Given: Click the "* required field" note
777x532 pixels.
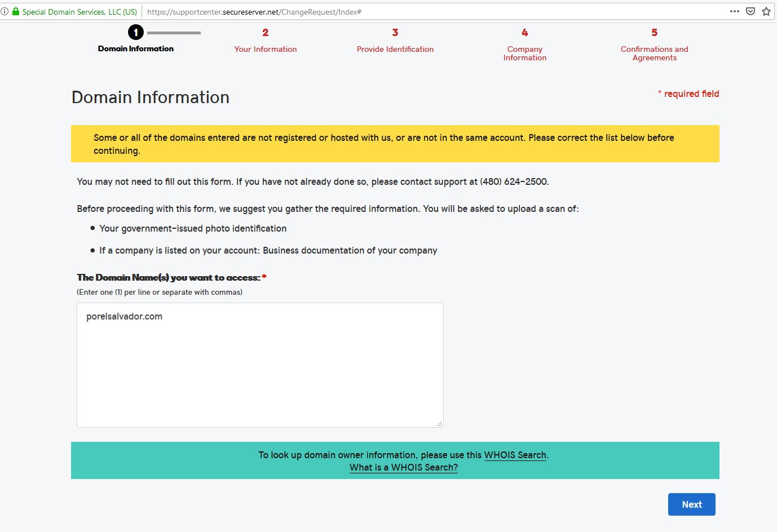Looking at the screenshot, I should 688,94.
